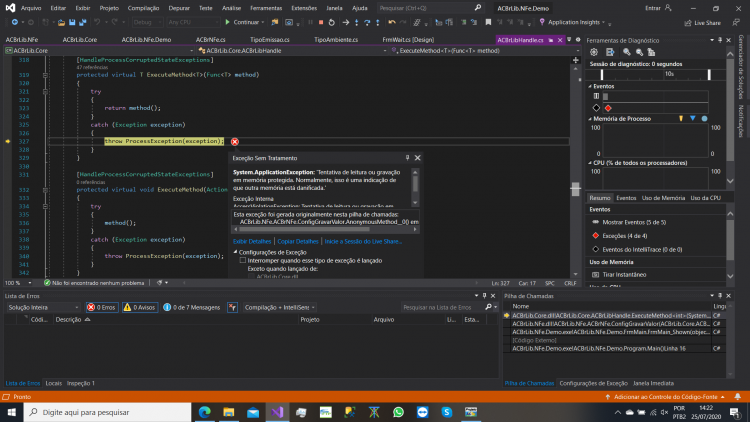The width and height of the screenshot is (750, 422).
Task: Click the Exibir Detalhes link
Action: click(x=252, y=241)
